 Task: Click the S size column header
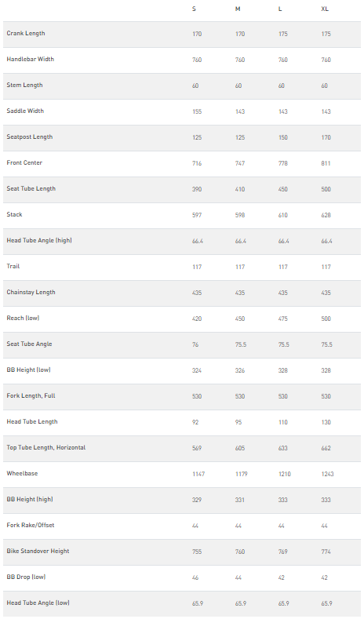coord(194,9)
